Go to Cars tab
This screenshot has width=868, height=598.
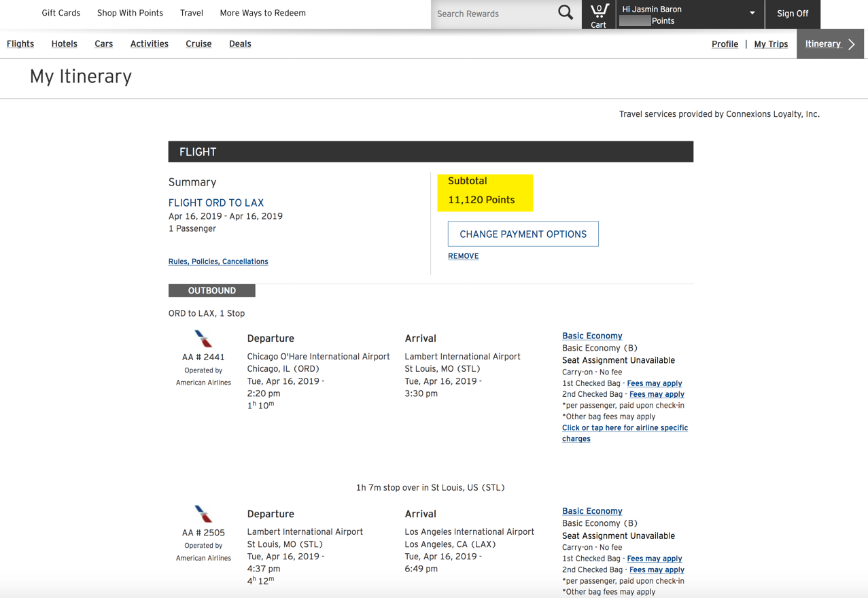pyautogui.click(x=104, y=43)
